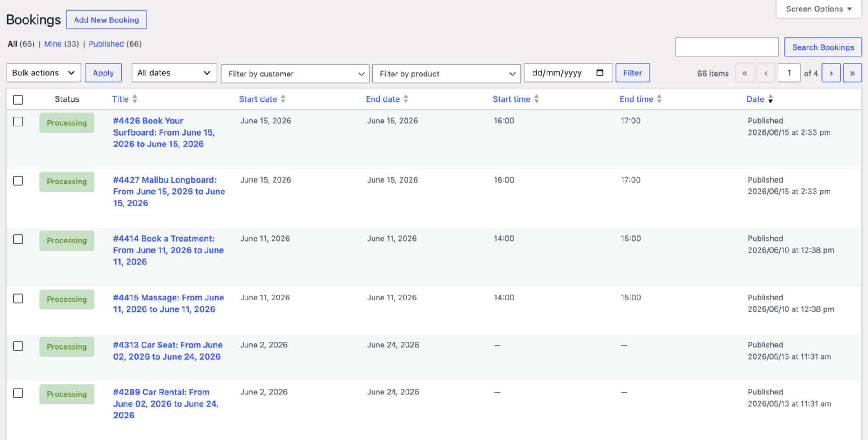
Task: Click Processing status badge for #4313 Car Seat
Action: click(x=67, y=347)
